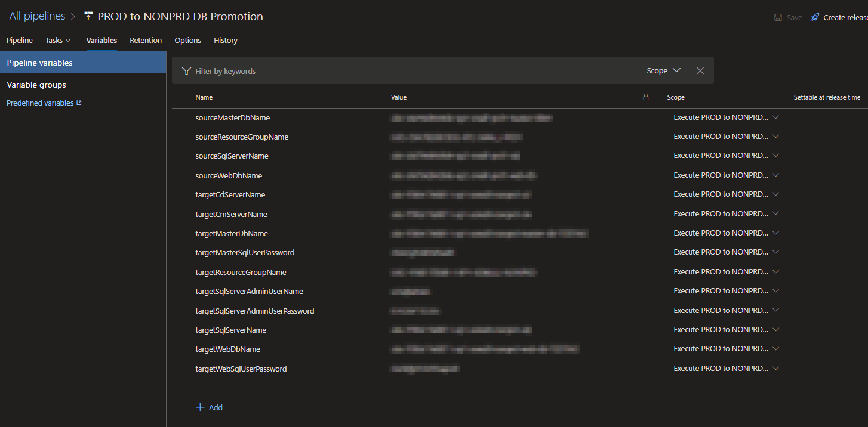This screenshot has width=868, height=427.
Task: Click the Value column header
Action: [x=399, y=97]
